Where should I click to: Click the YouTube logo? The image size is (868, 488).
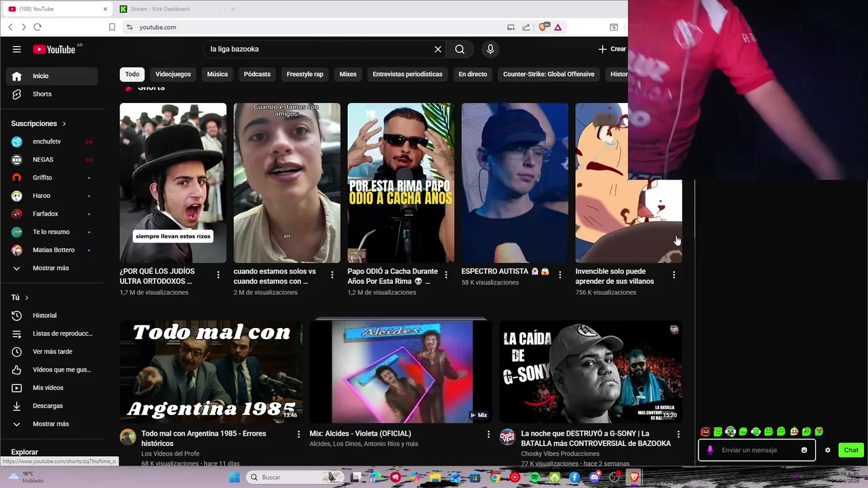[x=54, y=49]
